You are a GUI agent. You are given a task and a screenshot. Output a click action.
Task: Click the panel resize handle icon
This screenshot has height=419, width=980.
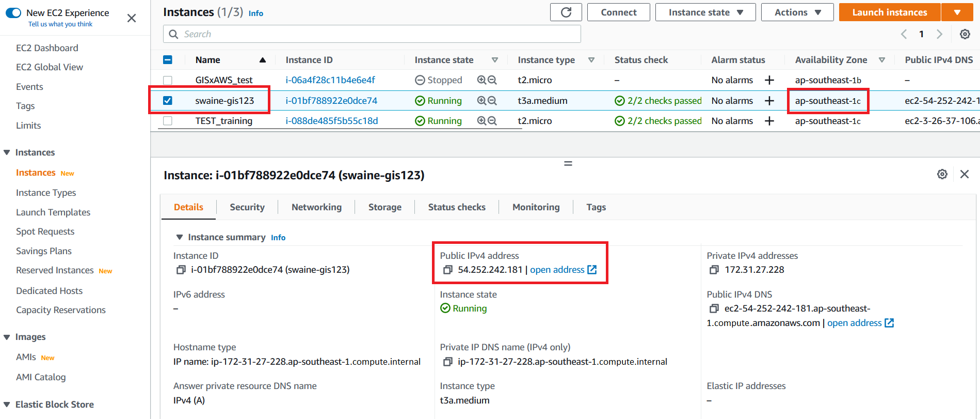pos(568,163)
